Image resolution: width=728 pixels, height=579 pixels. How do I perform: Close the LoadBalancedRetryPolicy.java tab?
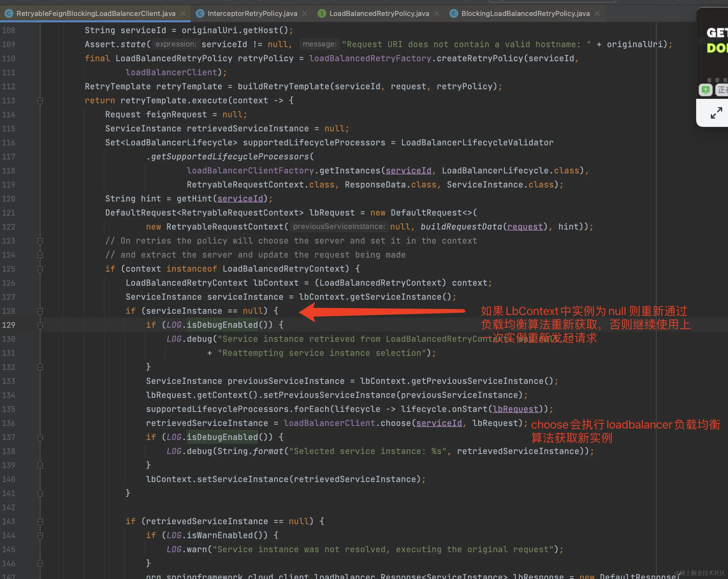click(x=437, y=13)
